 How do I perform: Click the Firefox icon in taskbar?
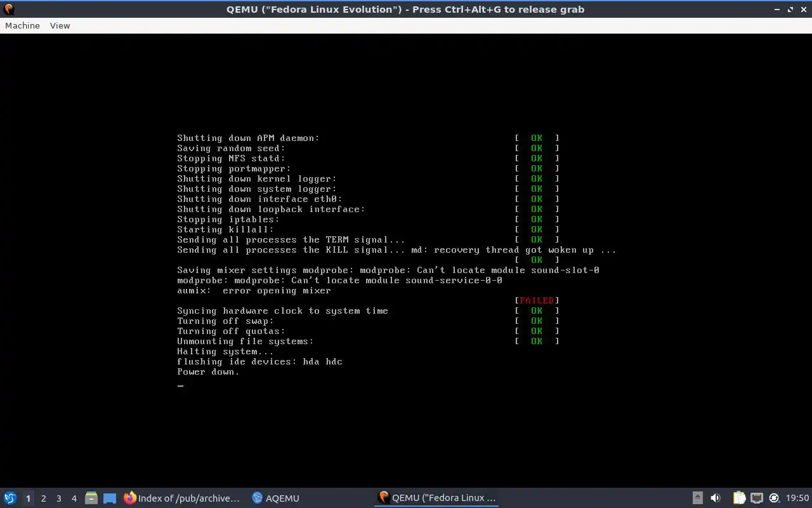[130, 498]
